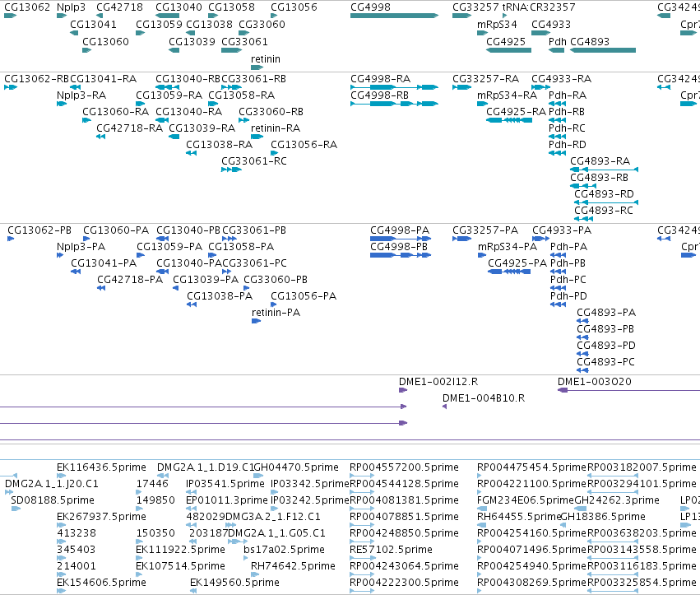The image size is (700, 595).
Task: Open the mRpS34-RA transcript label
Action: 508,95
